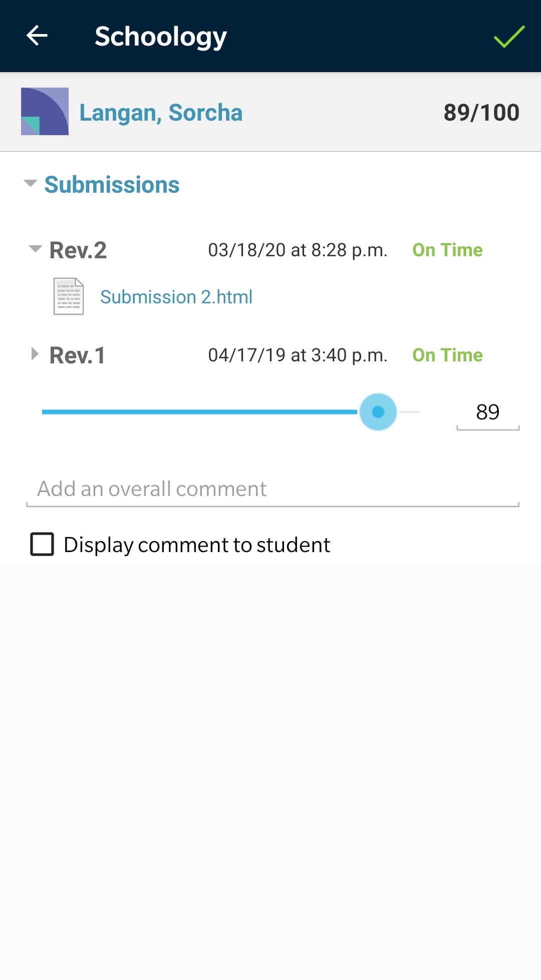Image resolution: width=541 pixels, height=980 pixels.
Task: Collapse the Submissions section arrow
Action: tap(31, 183)
